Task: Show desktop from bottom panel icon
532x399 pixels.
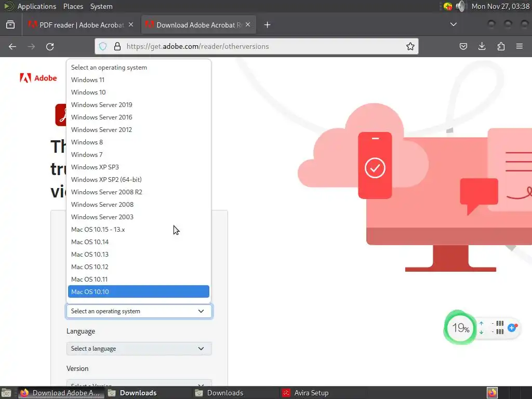Action: (6, 393)
